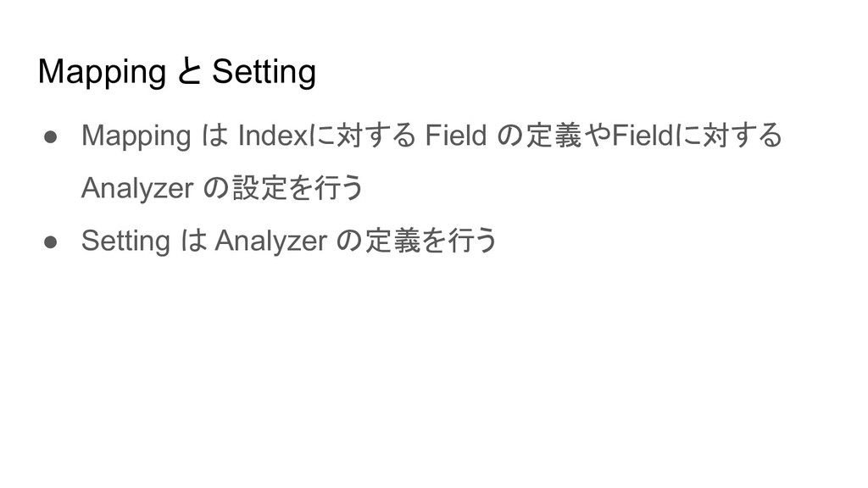Click the first bullet point marker
The image size is (868, 488).
50,136
